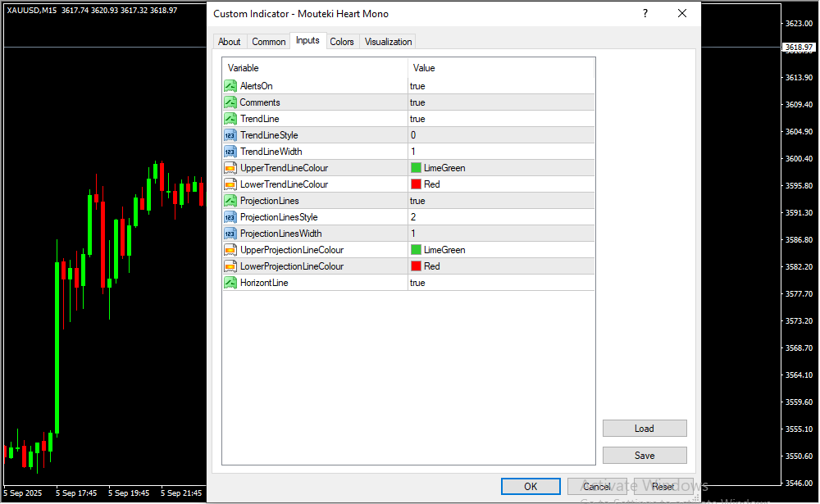Switch to the Visualization tab
The width and height of the screenshot is (820, 504).
point(389,42)
